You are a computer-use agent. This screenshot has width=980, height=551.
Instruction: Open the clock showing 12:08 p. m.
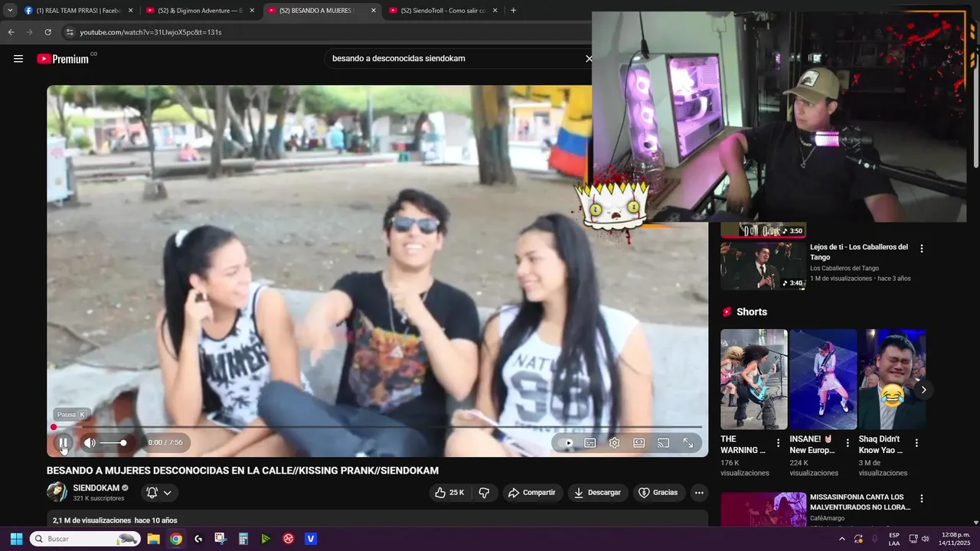[x=955, y=539]
